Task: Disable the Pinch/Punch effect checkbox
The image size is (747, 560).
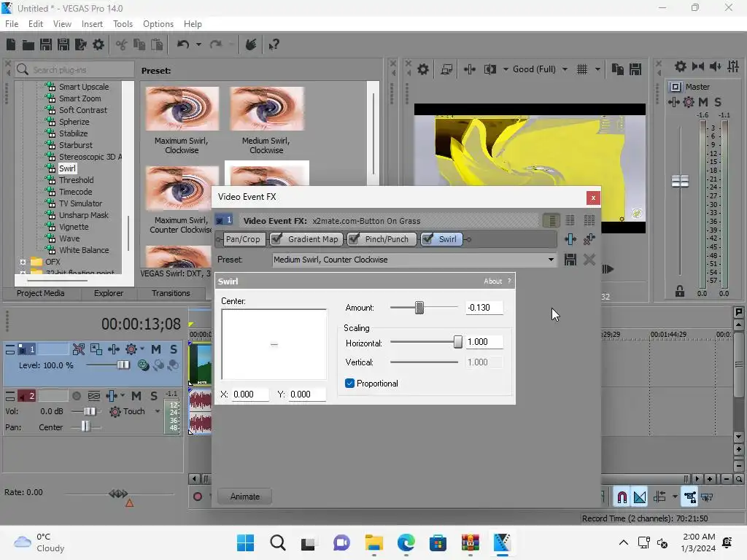Action: pos(354,238)
